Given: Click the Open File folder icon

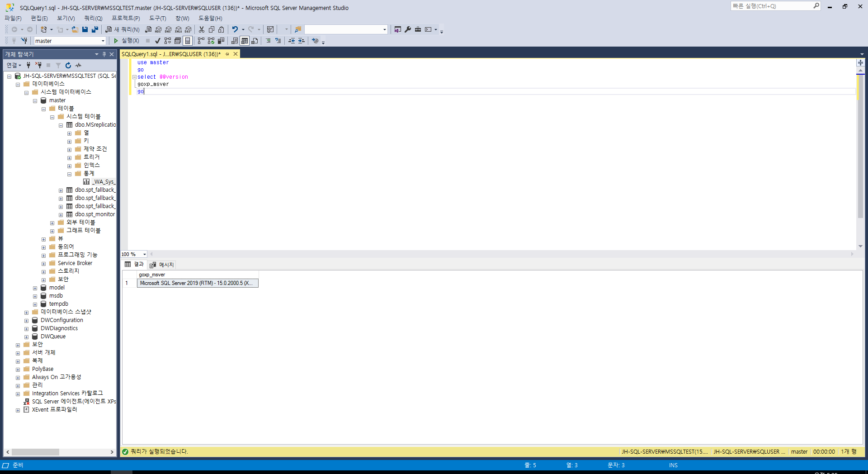Looking at the screenshot, I should [75, 29].
